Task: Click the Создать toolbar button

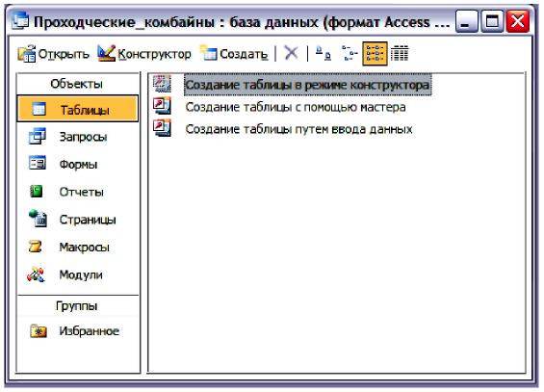Action: pos(234,54)
